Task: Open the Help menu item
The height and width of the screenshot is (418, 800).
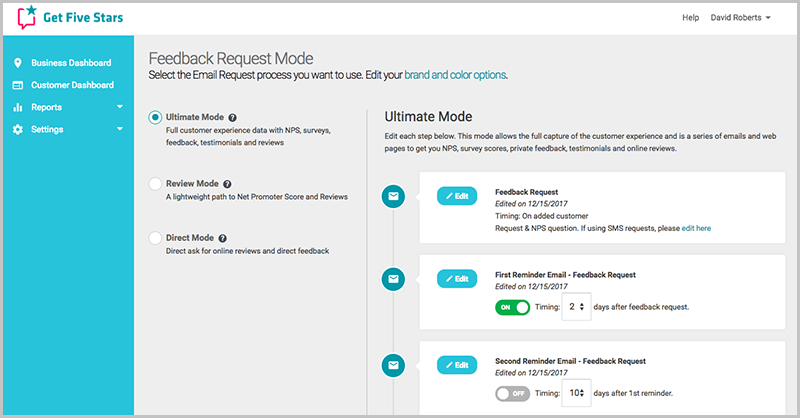Action: [x=690, y=17]
